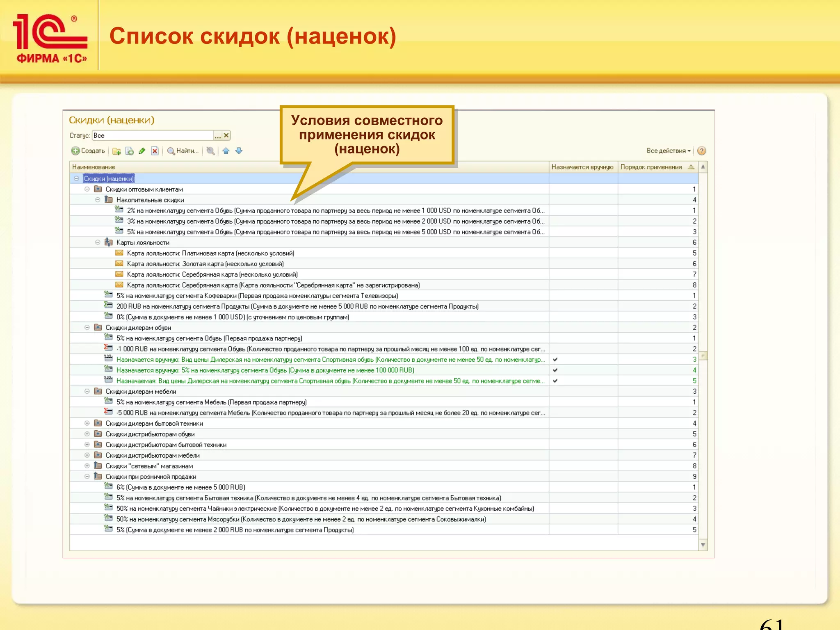The height and width of the screenshot is (630, 840).
Task: Click the red sum icon of -1 000 RUB Обувь markup
Action: click(108, 348)
